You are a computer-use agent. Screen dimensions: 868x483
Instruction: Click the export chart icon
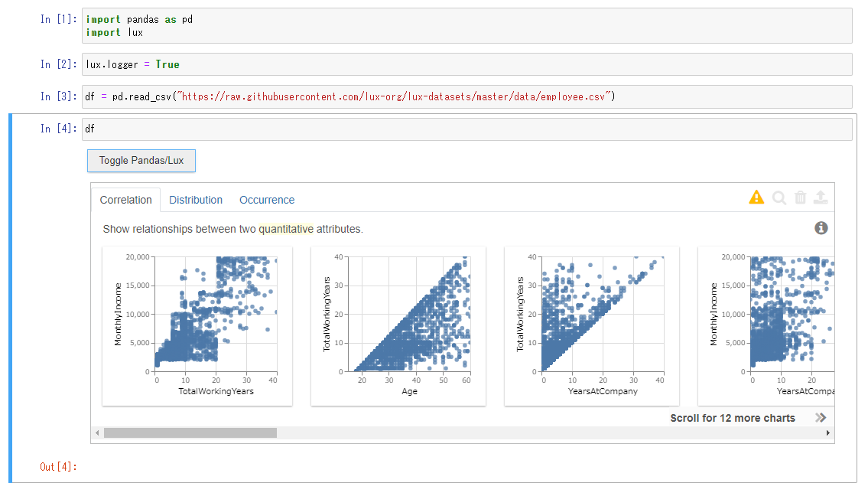(x=821, y=197)
